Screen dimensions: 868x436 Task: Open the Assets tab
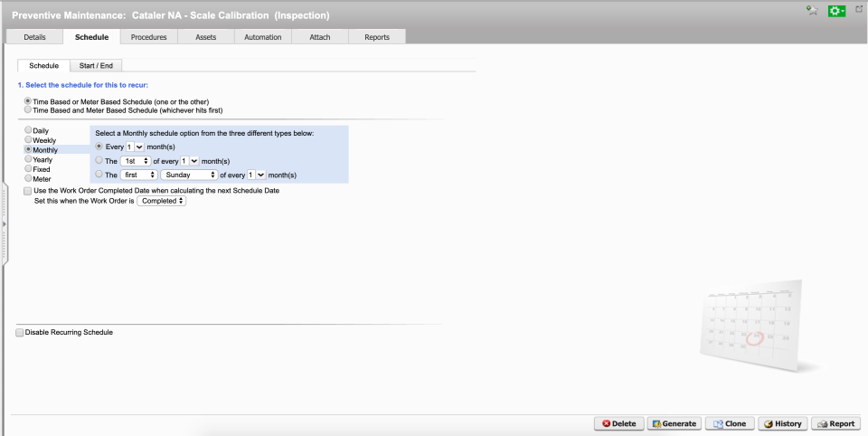[206, 37]
